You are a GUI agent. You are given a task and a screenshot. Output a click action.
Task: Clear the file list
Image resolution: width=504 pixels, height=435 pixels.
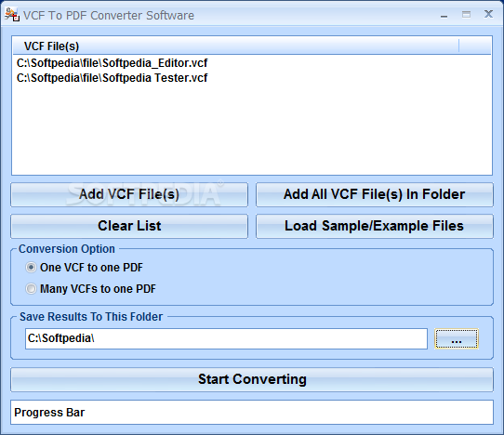pyautogui.click(x=129, y=226)
